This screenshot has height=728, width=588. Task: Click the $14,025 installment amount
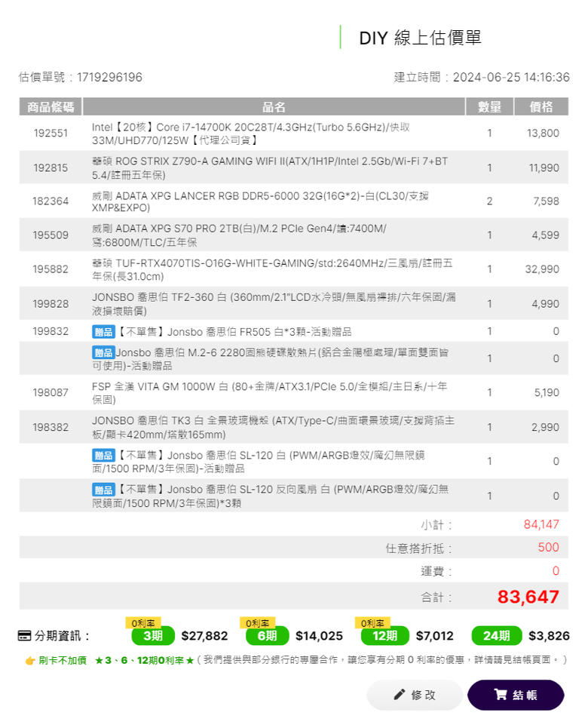[320, 636]
